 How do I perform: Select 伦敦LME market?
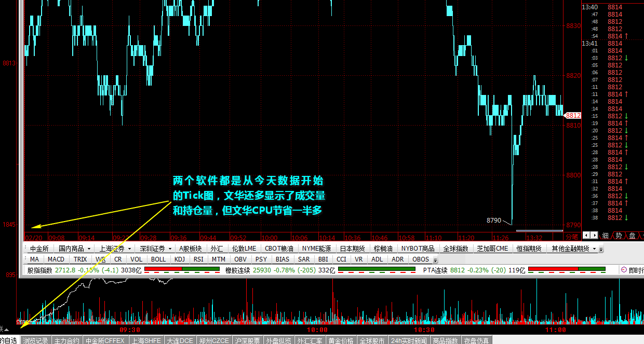point(244,249)
